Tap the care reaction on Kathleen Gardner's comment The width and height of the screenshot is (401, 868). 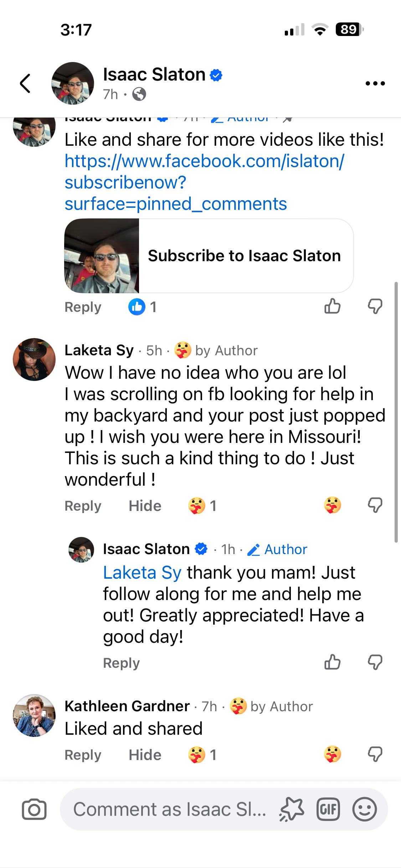point(332,754)
